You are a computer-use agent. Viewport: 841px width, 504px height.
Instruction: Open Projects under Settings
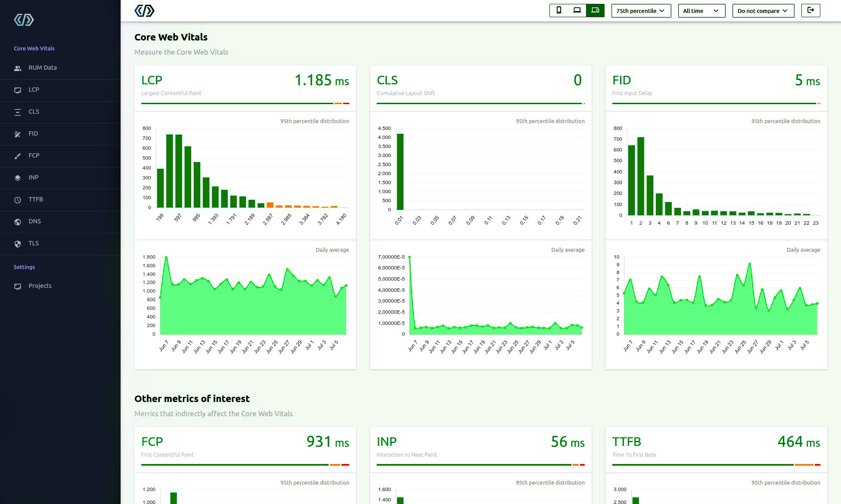(x=40, y=286)
